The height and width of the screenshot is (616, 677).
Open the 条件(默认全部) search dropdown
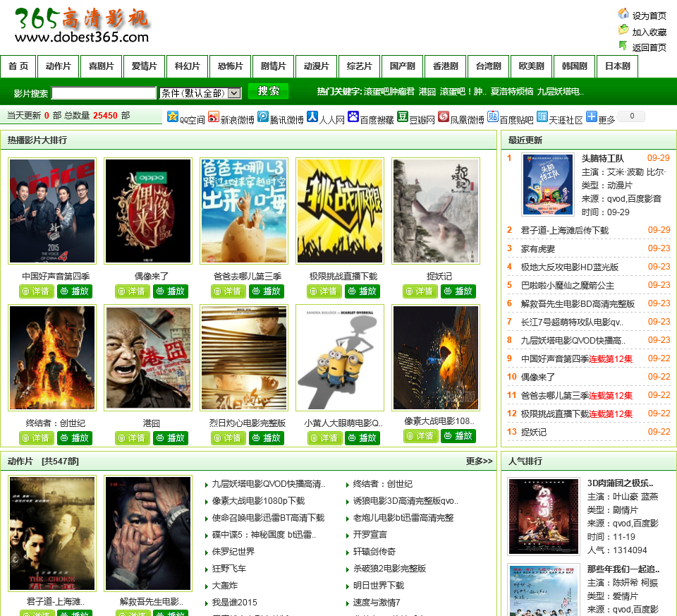201,93
